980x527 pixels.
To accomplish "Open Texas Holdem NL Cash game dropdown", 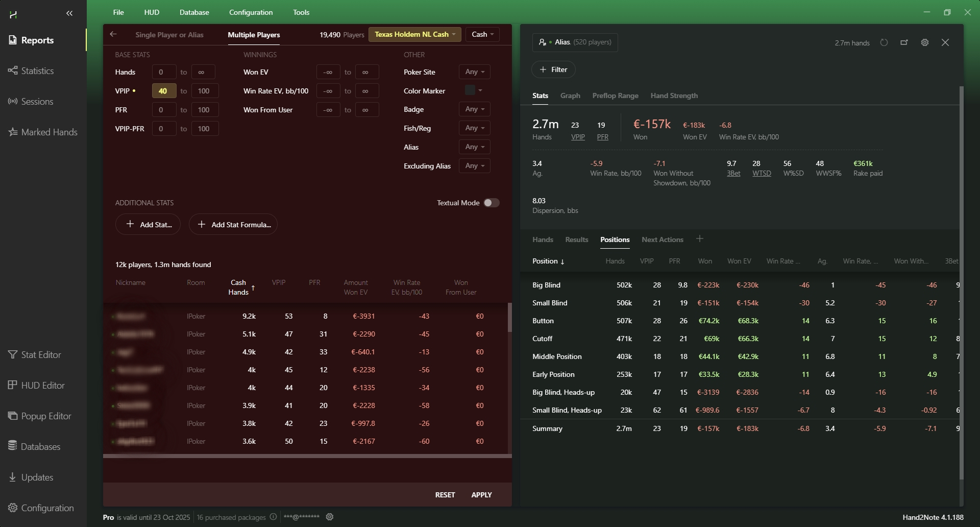I will (x=414, y=35).
